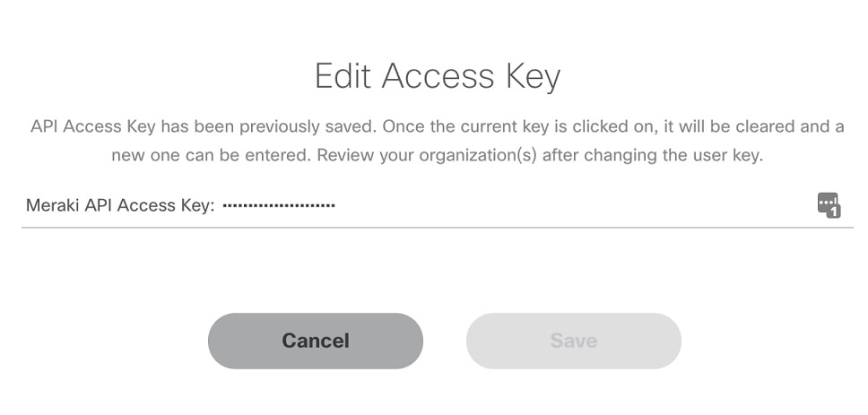
Task: Click the Cancel button
Action: pos(316,341)
